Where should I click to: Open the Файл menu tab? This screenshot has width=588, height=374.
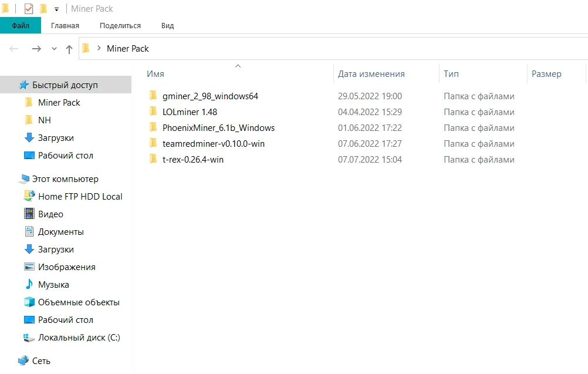click(x=21, y=26)
